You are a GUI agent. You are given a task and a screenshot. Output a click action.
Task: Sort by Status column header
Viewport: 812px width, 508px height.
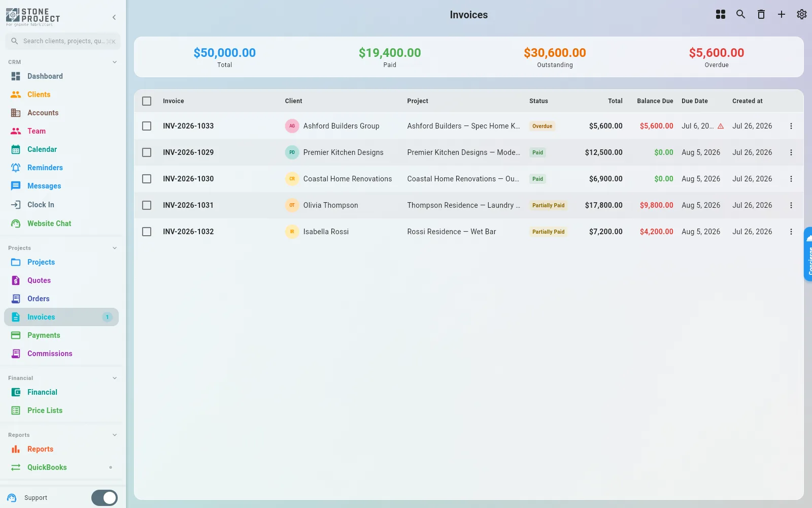coord(538,101)
